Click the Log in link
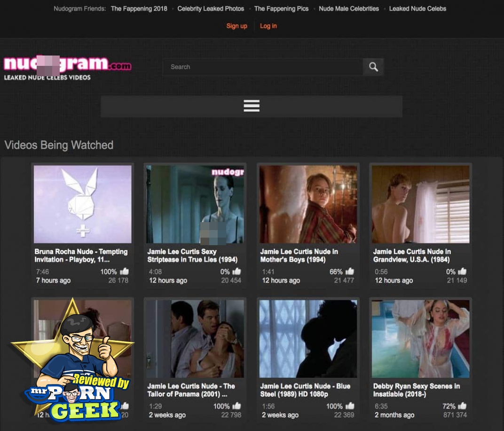Viewport: 504px width, 431px height. pyautogui.click(x=268, y=26)
